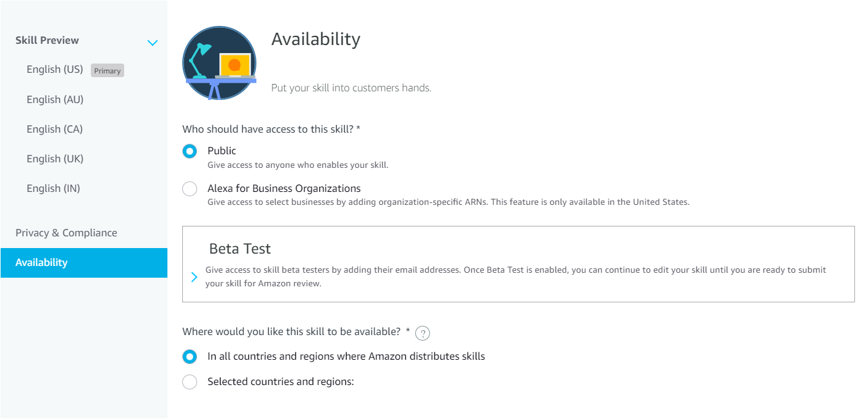
Task: Click the help icon next to availability question
Action: pyautogui.click(x=422, y=333)
